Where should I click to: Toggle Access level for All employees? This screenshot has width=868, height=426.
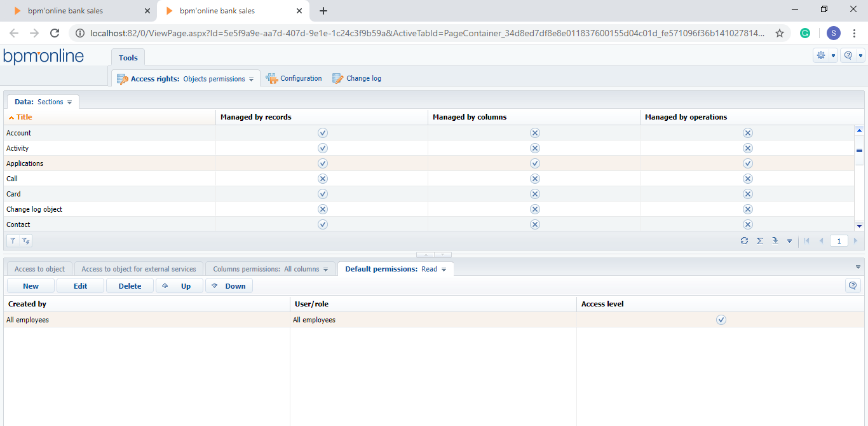721,320
